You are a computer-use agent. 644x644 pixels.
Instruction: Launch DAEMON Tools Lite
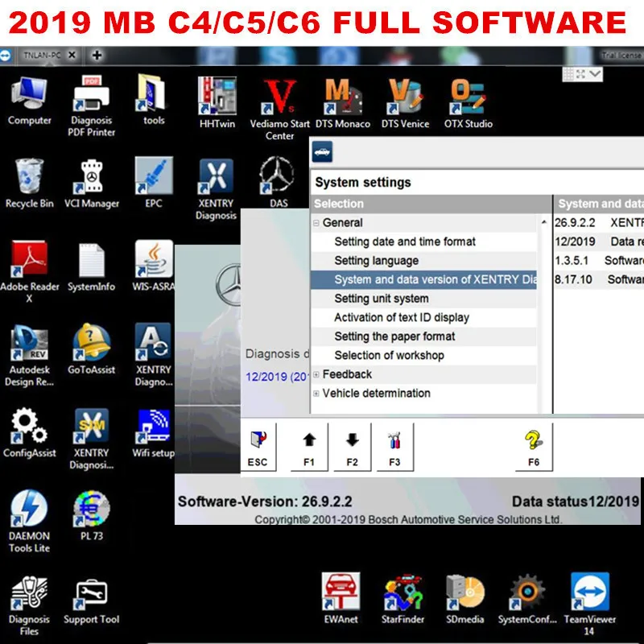pos(29,509)
